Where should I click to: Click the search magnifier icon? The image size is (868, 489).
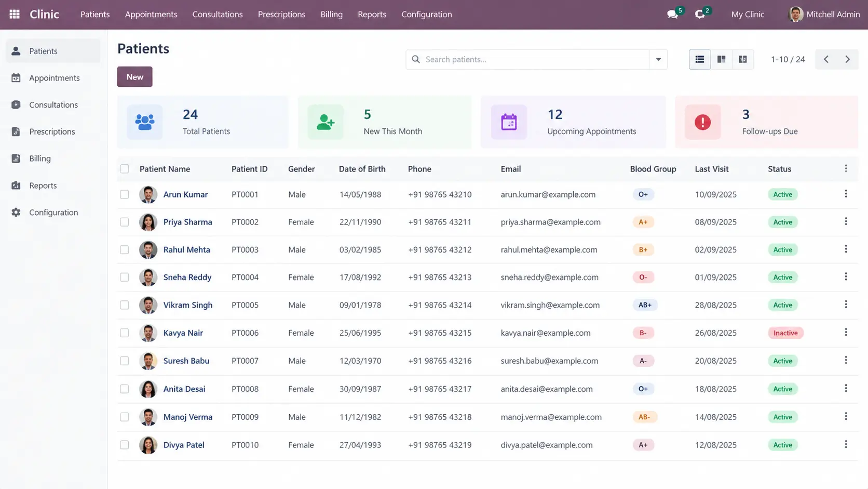(x=416, y=59)
